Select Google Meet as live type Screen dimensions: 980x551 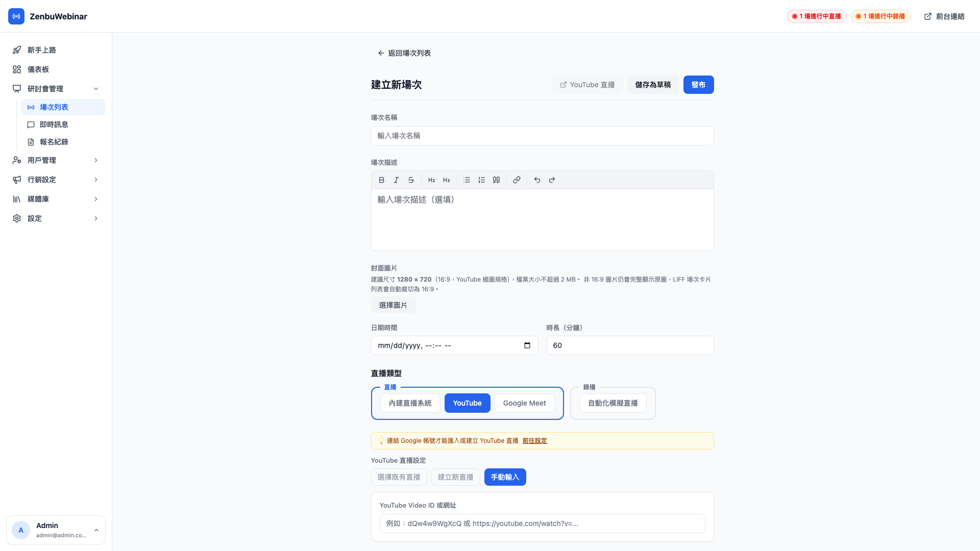pos(524,403)
